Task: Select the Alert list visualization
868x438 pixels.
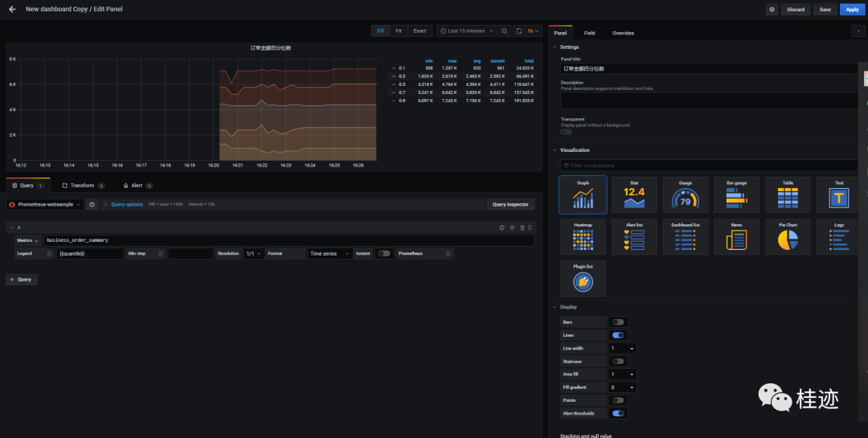Action: 634,236
